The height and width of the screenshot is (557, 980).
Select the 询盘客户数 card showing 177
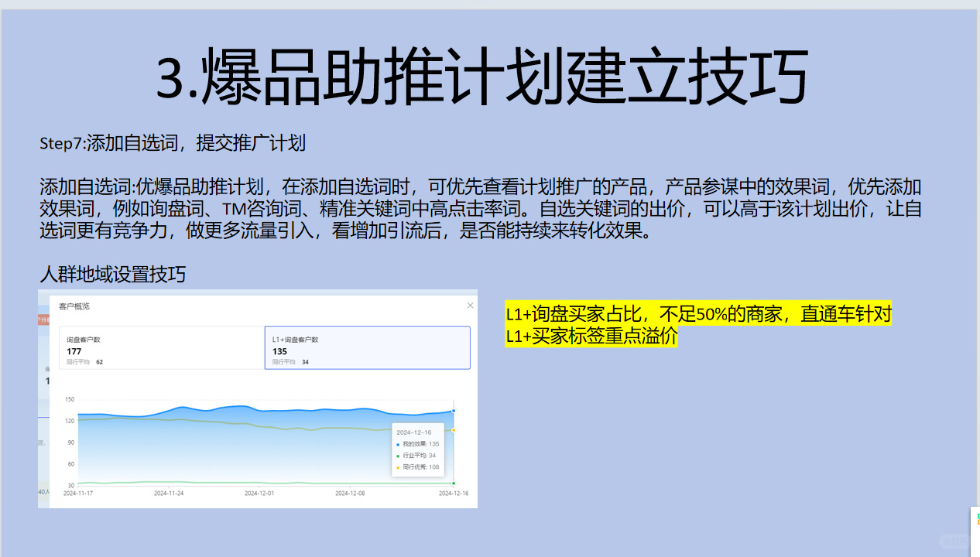162,347
